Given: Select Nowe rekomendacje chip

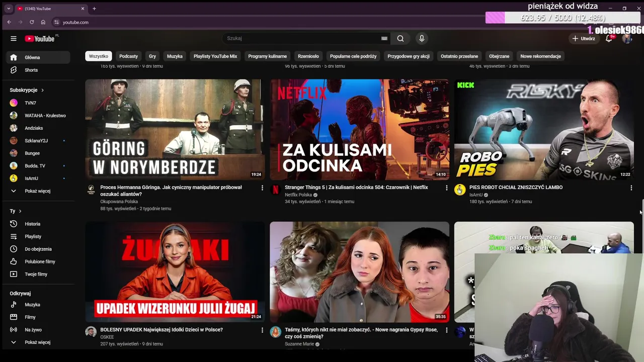Looking at the screenshot, I should pos(540,56).
